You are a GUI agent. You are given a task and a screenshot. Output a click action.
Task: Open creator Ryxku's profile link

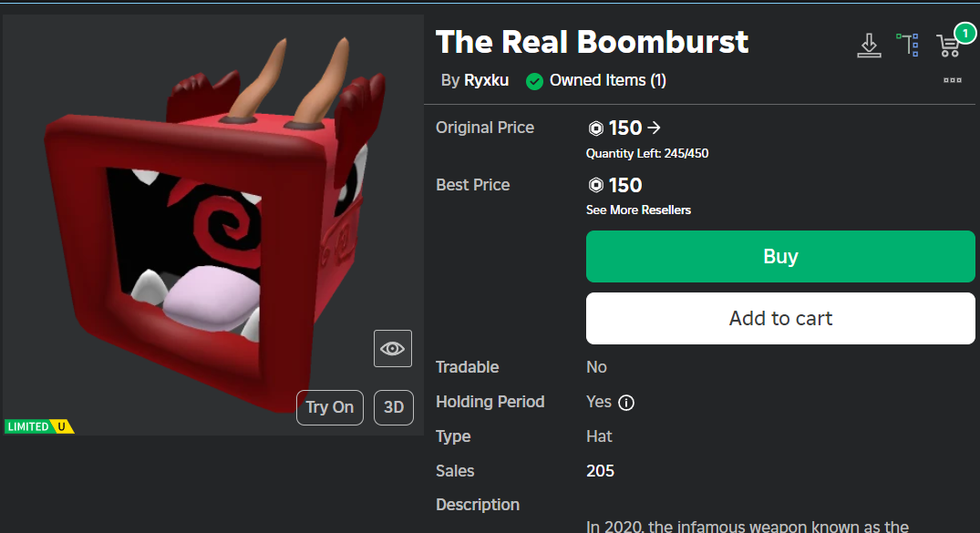tap(487, 80)
